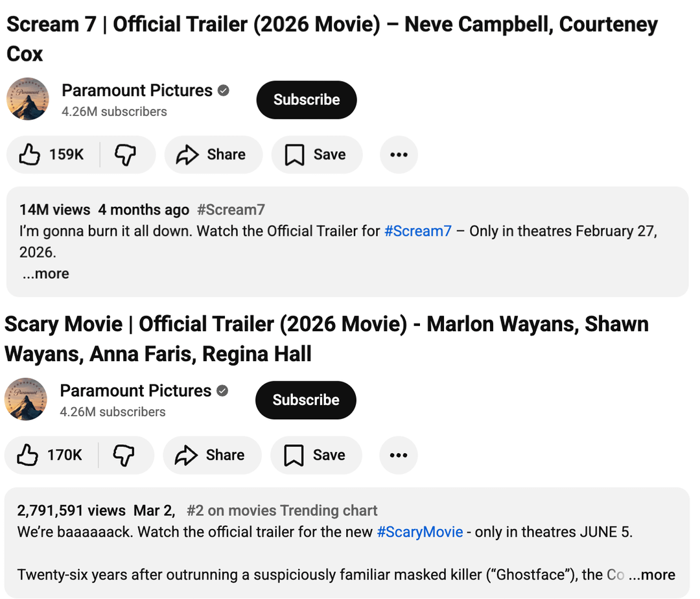
Task: Save the Scream 7 trailer
Action: click(x=316, y=155)
